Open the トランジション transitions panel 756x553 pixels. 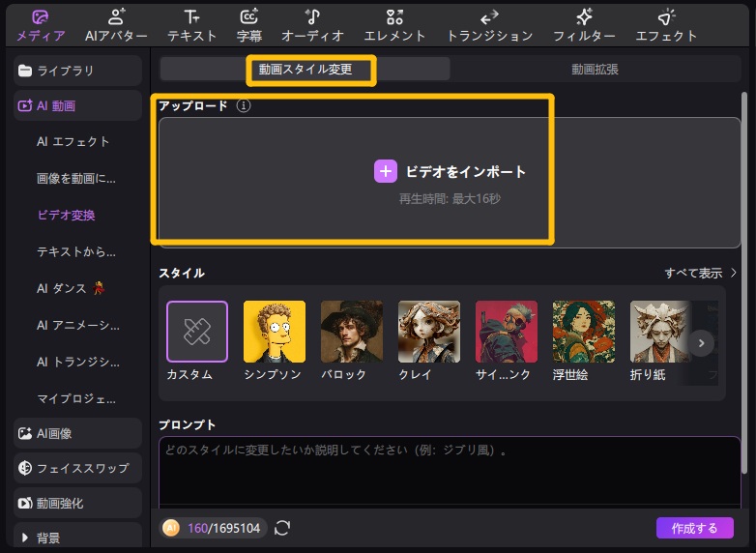489,25
